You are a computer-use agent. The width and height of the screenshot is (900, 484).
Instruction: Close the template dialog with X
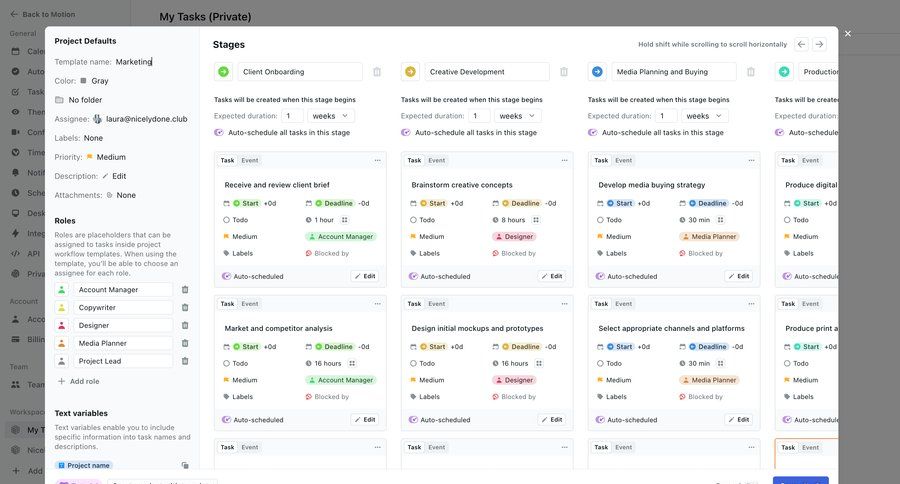[848, 34]
